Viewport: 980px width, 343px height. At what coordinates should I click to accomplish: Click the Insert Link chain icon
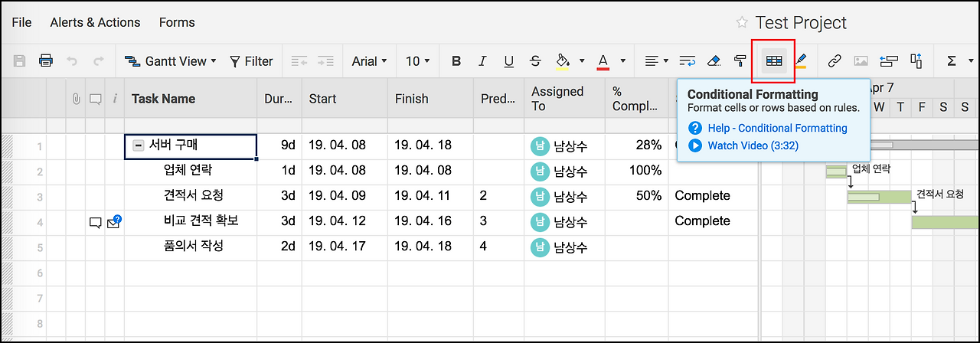[835, 61]
